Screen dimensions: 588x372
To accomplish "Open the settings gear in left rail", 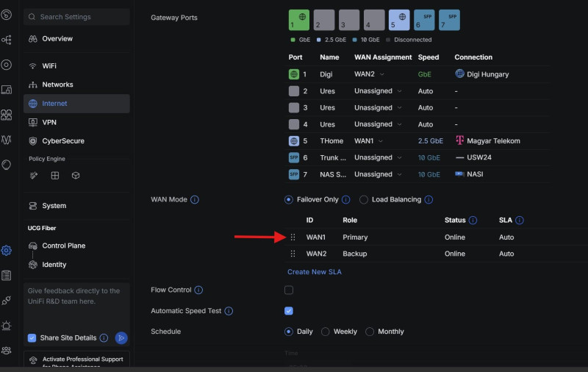I will pyautogui.click(x=7, y=250).
